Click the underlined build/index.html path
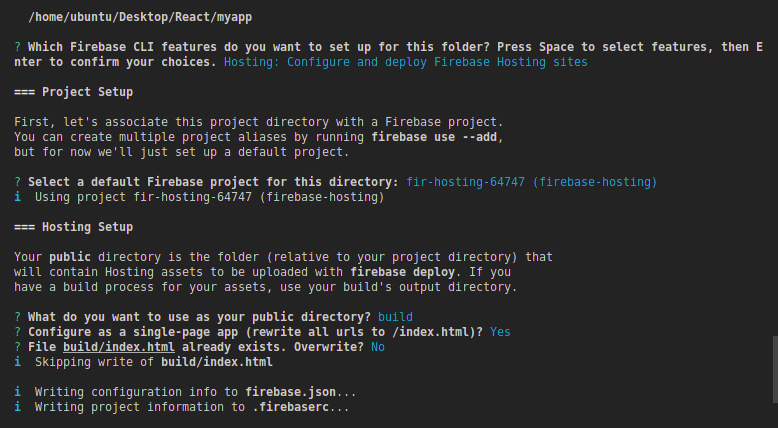778x428 pixels. [x=119, y=347]
